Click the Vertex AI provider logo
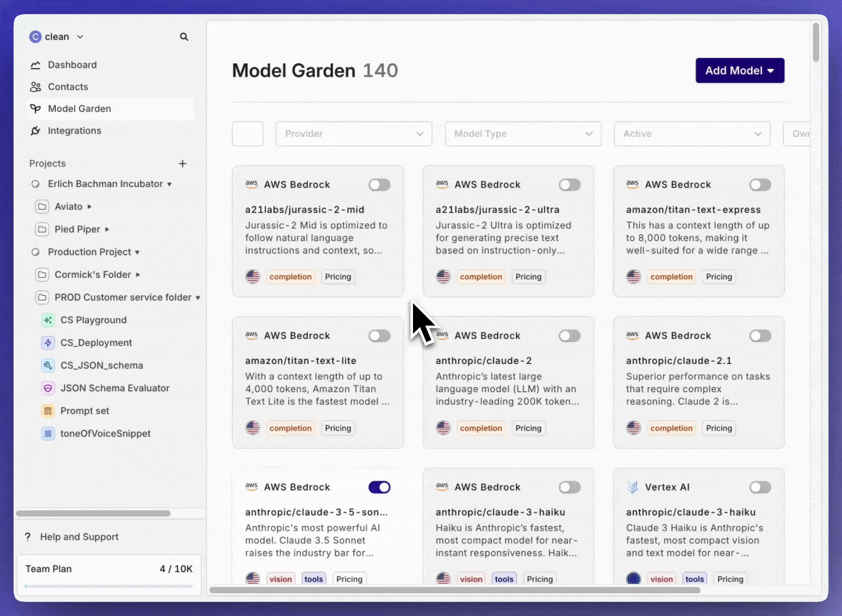The width and height of the screenshot is (842, 616). point(633,487)
